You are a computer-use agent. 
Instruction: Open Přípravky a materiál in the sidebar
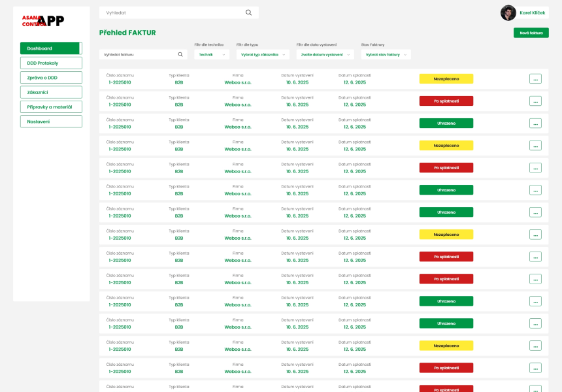coord(51,106)
